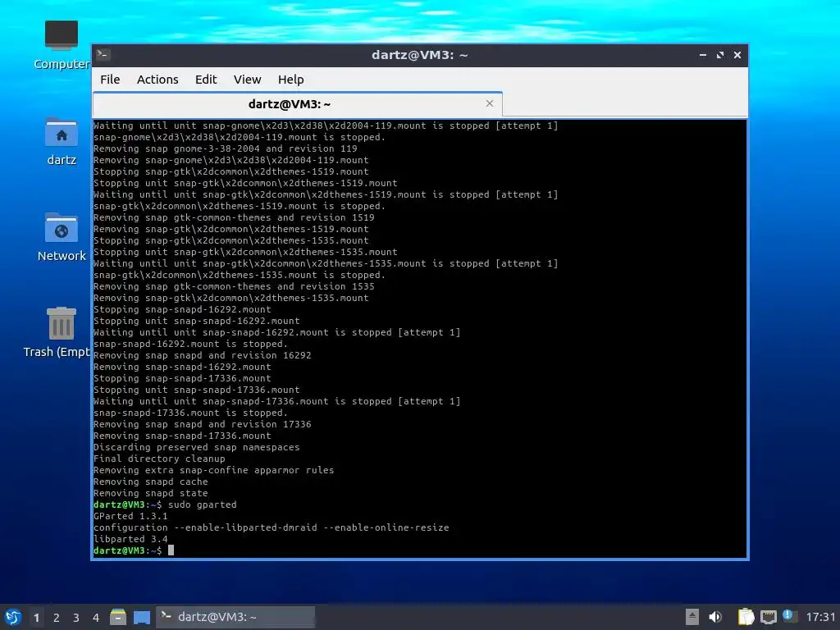
Task: Switch to workspace 2
Action: point(57,618)
